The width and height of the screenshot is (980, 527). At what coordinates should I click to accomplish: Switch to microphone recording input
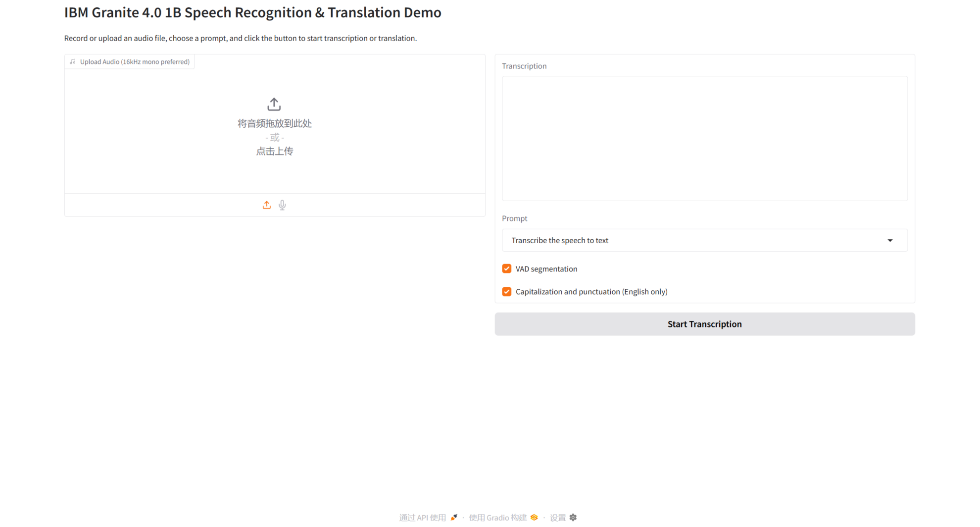point(282,205)
